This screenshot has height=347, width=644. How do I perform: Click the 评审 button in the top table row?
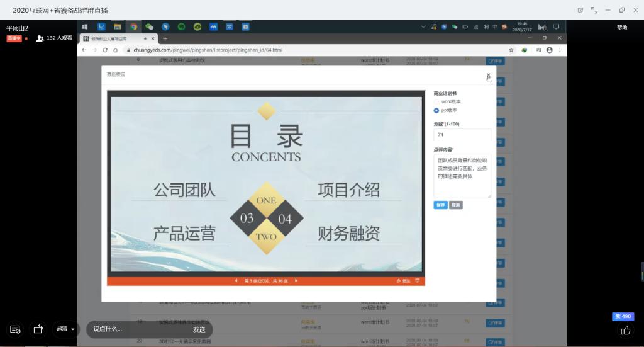point(495,61)
